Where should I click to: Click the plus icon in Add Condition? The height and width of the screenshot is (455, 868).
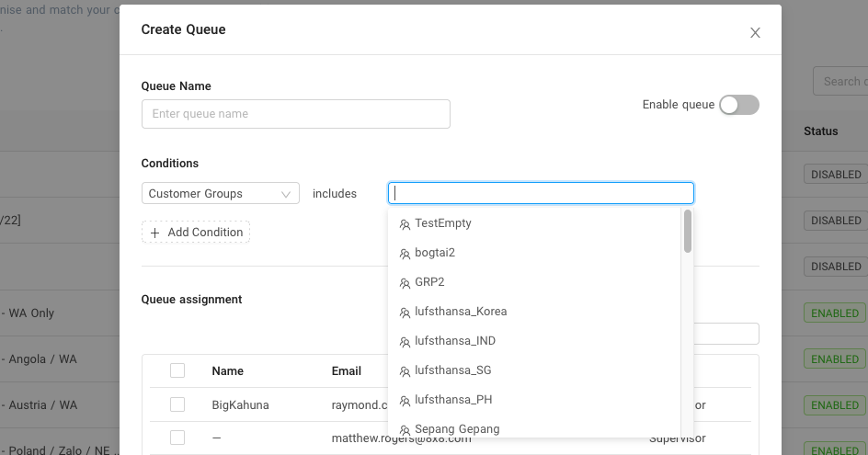[155, 233]
